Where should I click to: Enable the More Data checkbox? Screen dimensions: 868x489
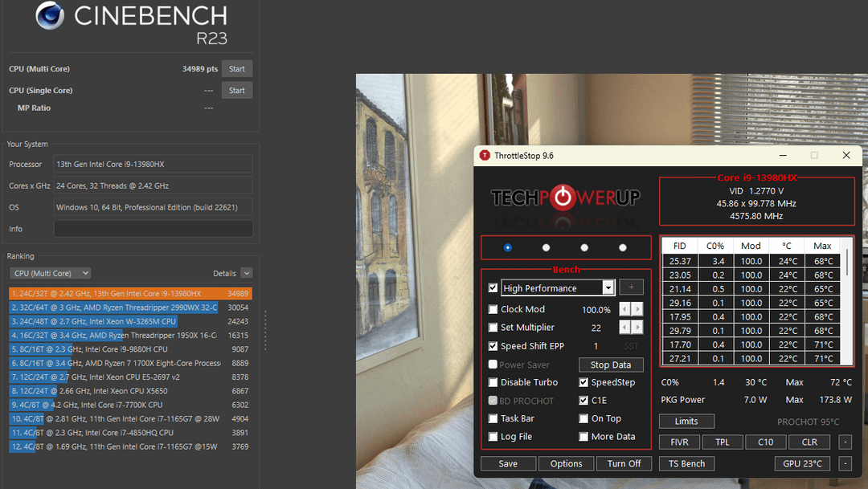(x=583, y=437)
